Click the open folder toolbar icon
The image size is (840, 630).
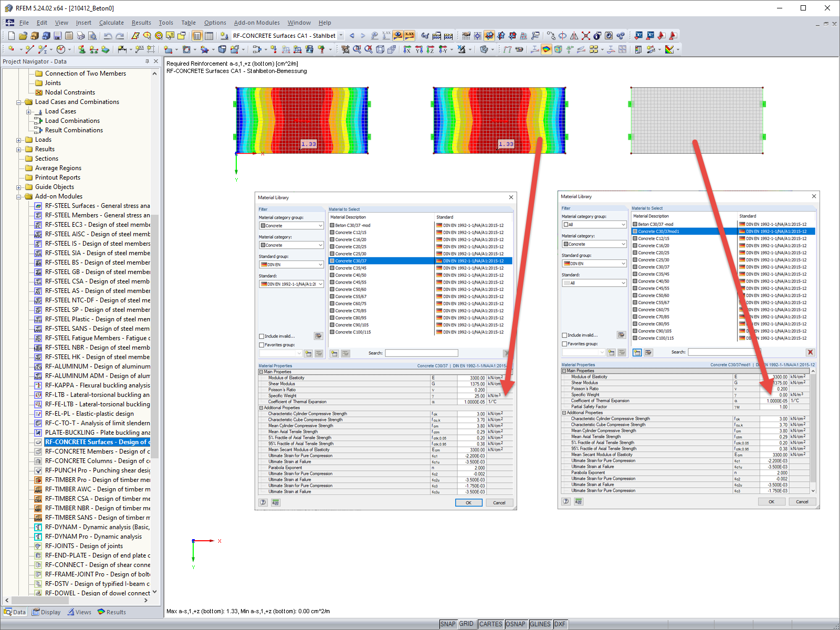click(x=23, y=36)
